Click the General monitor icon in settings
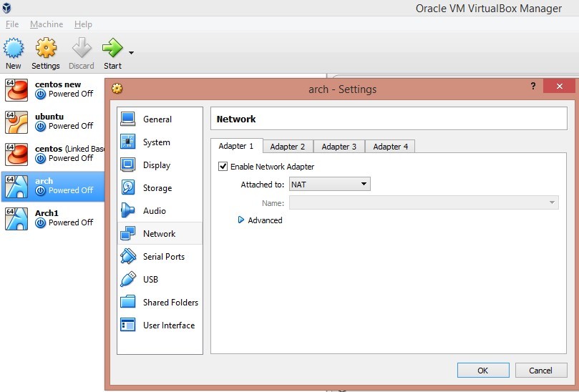579x392 pixels. 128,119
